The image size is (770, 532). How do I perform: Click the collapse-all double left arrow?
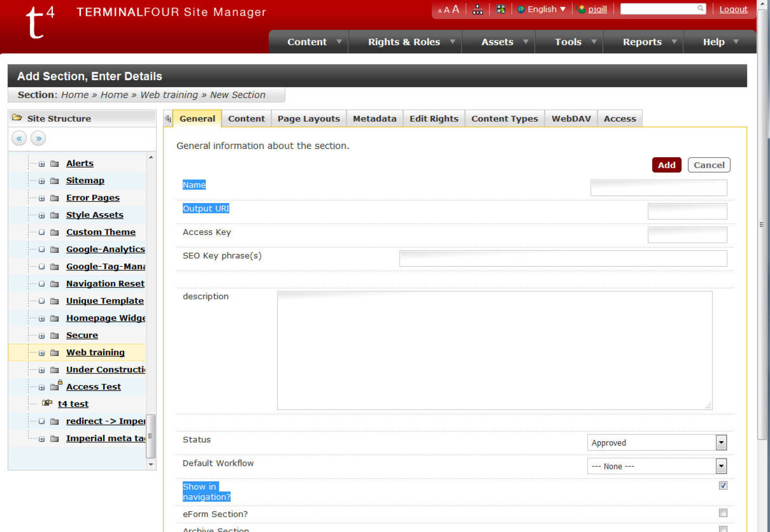[x=19, y=139]
